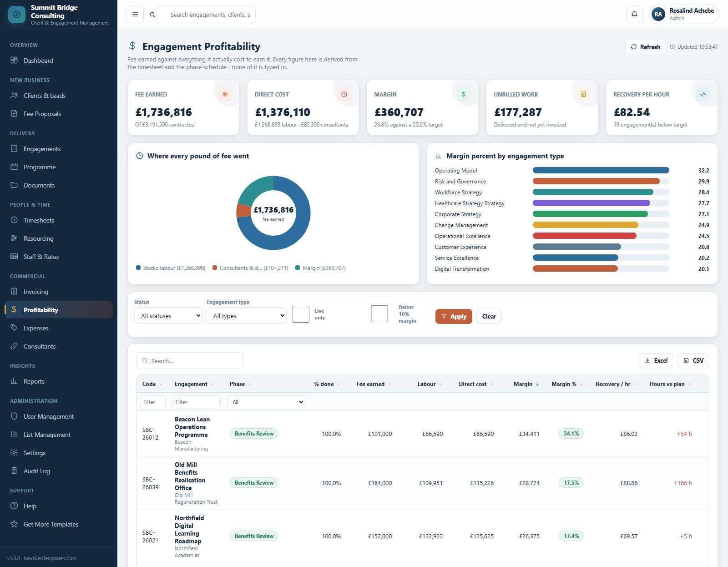This screenshot has height=567, width=728.
Task: Sort by the Margin % column header
Action: click(x=567, y=384)
